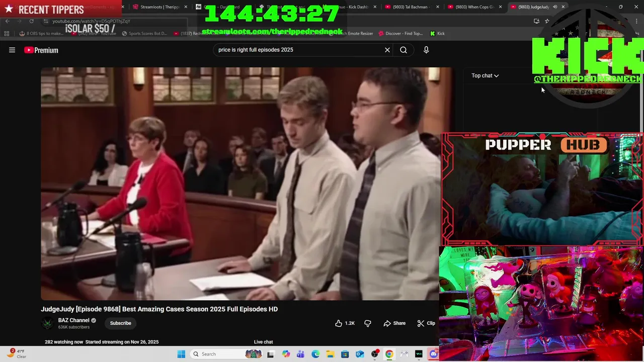Bookmark this page star icon
644x362 pixels.
[x=547, y=21]
